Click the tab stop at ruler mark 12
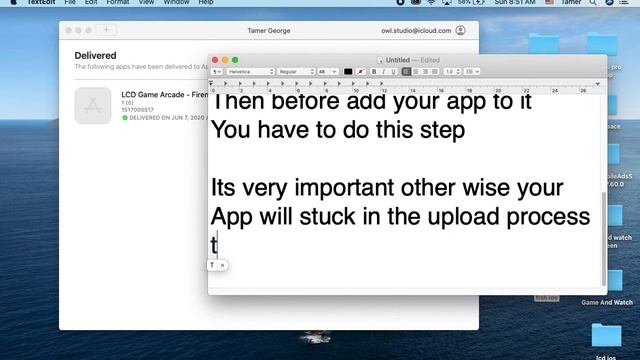This screenshot has height=360, width=640. pyautogui.click(x=382, y=84)
